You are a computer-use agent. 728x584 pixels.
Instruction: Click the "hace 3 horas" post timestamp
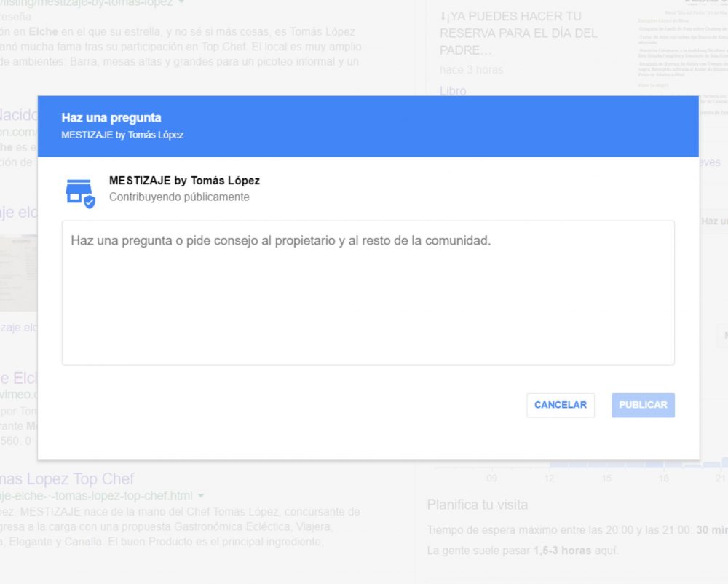(x=471, y=70)
